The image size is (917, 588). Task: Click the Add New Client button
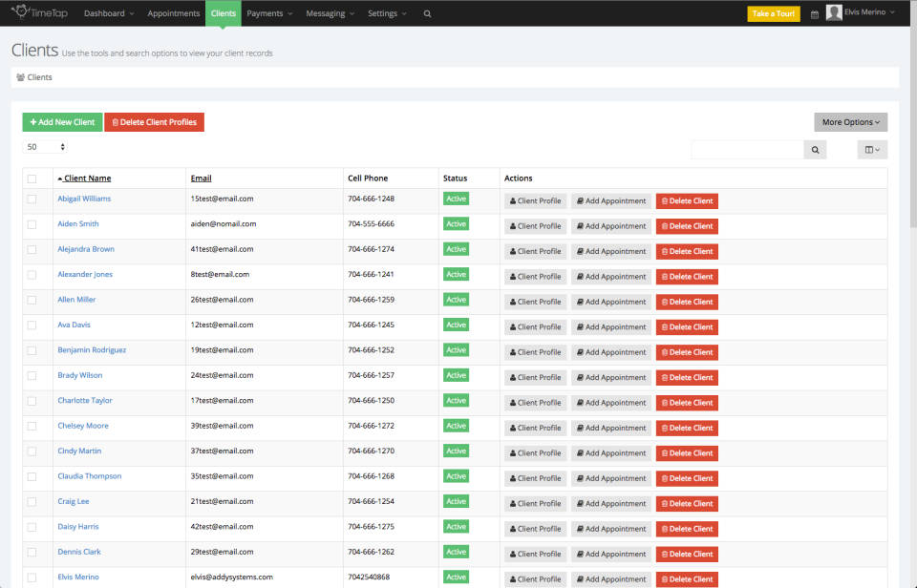(x=61, y=122)
